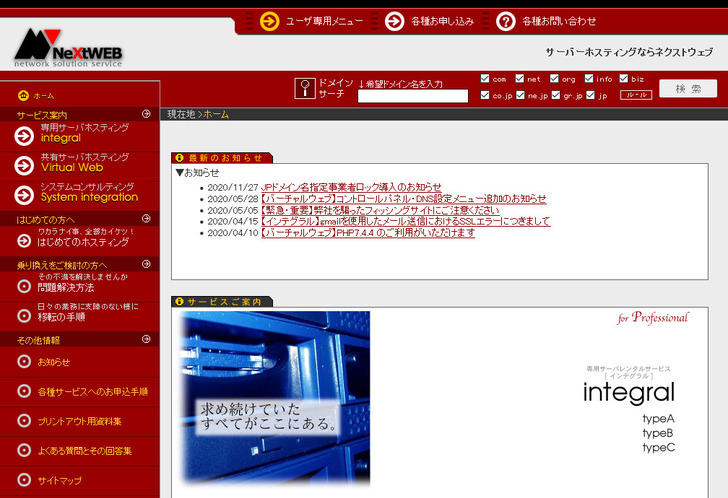This screenshot has width=728, height=498.
Task: Click the integral server promotional image
Action: (275, 398)
